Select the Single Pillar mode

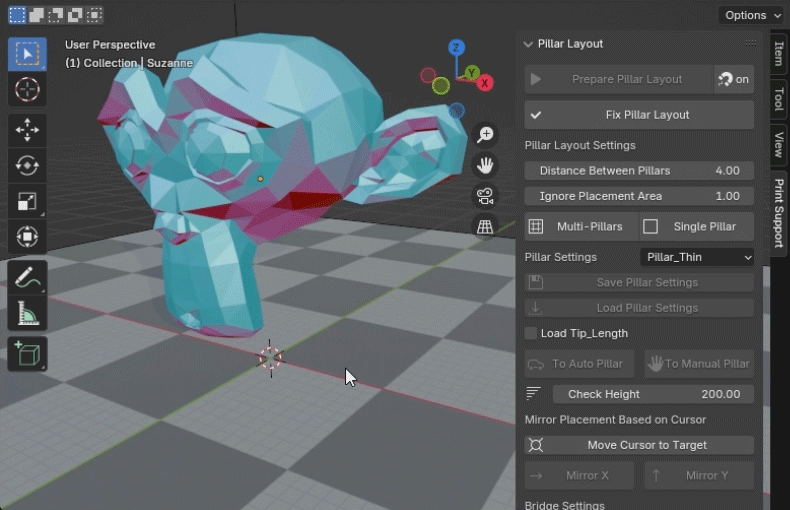[697, 227]
